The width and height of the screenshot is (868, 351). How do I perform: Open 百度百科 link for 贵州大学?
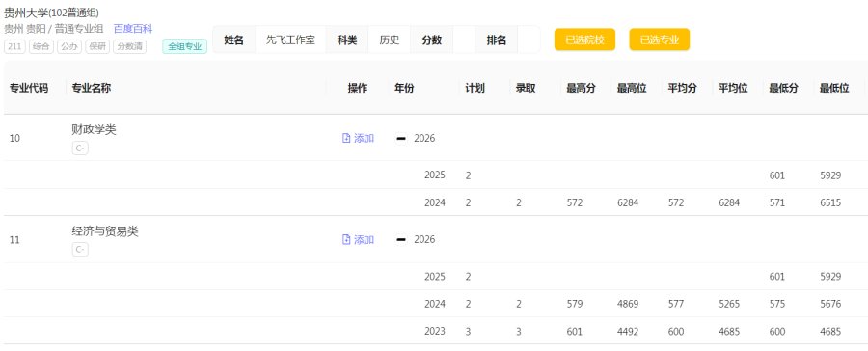[x=133, y=29]
